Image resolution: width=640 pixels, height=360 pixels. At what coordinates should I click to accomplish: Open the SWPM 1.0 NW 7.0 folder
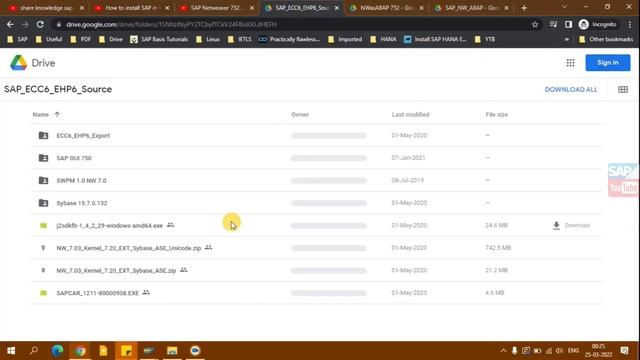pos(81,180)
